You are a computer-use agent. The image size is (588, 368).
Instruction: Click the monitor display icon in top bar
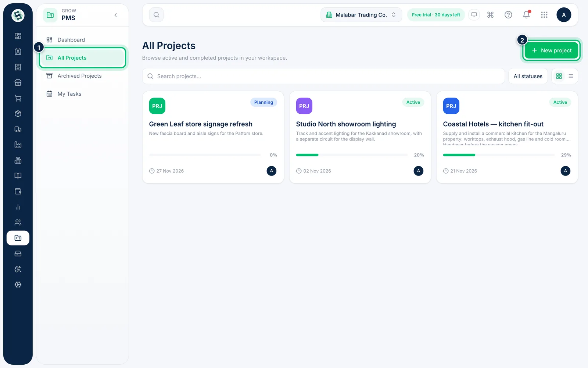pyautogui.click(x=474, y=15)
